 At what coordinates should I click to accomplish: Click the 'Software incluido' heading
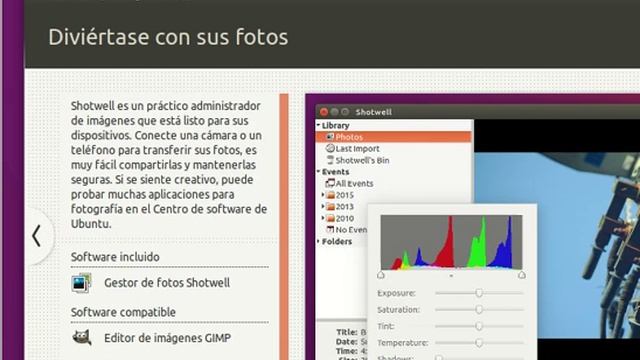pyautogui.click(x=115, y=257)
